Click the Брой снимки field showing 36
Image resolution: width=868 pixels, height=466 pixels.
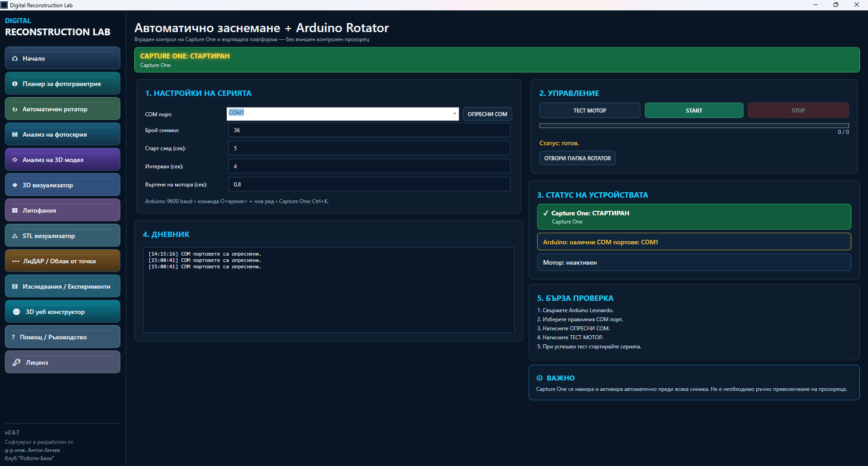[369, 130]
